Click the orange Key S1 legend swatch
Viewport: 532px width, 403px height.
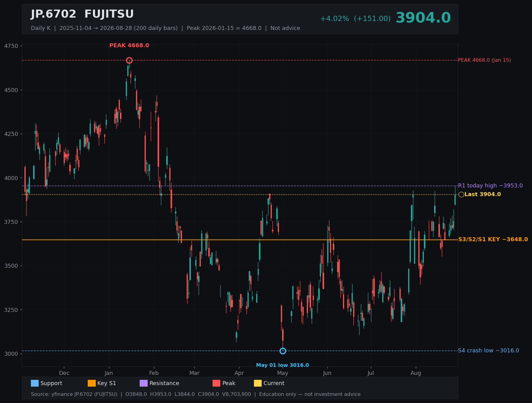(92, 383)
